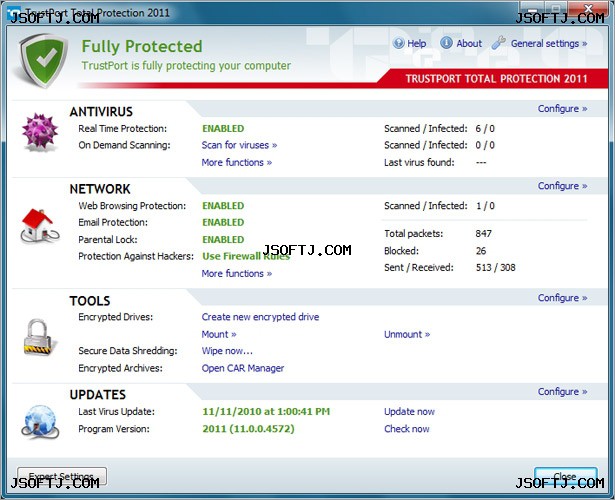Click the Encrypted Drives label
615x500 pixels.
[116, 317]
